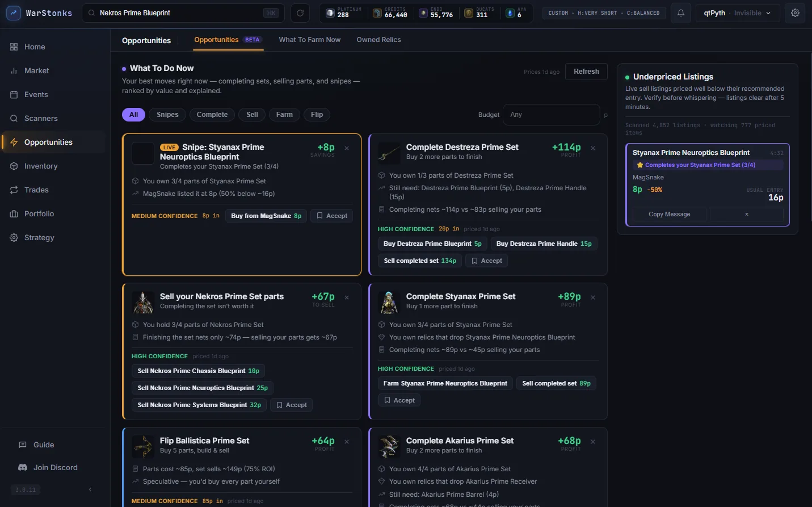The height and width of the screenshot is (507, 812).
Task: Click the Refresh button
Action: (x=586, y=72)
